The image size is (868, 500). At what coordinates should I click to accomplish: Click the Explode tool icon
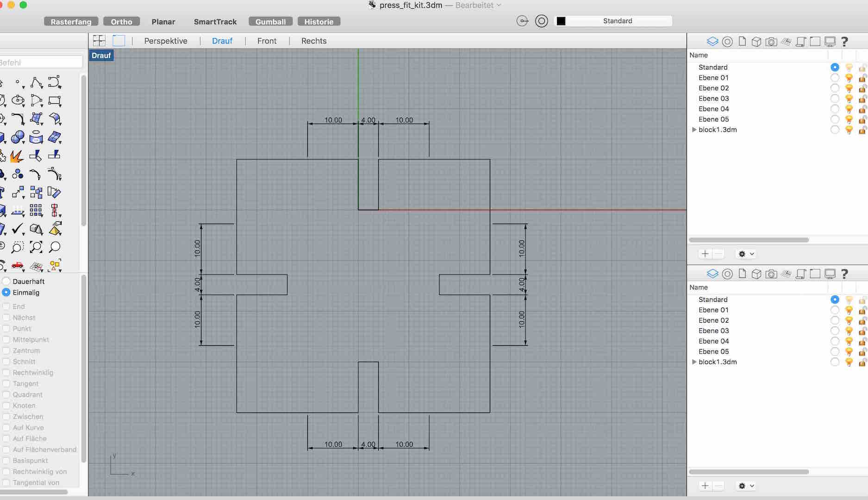click(x=17, y=156)
